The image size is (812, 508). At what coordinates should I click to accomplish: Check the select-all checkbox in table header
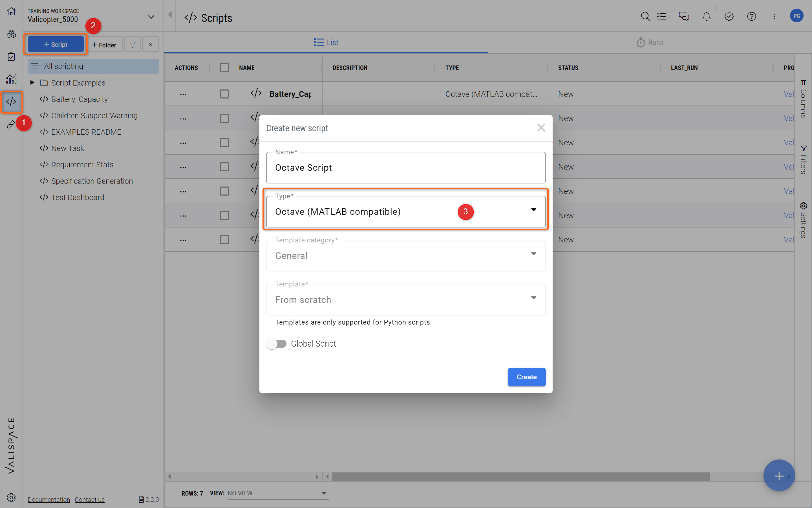click(x=224, y=67)
